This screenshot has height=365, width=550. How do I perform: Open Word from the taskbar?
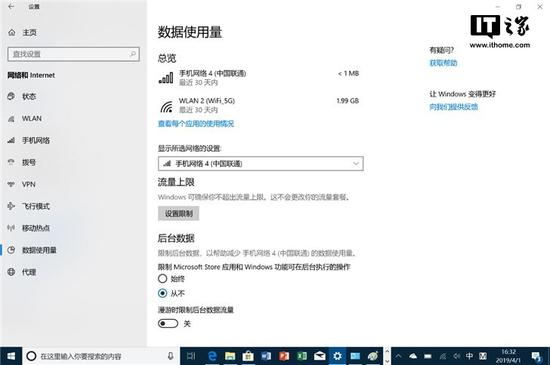click(266, 356)
